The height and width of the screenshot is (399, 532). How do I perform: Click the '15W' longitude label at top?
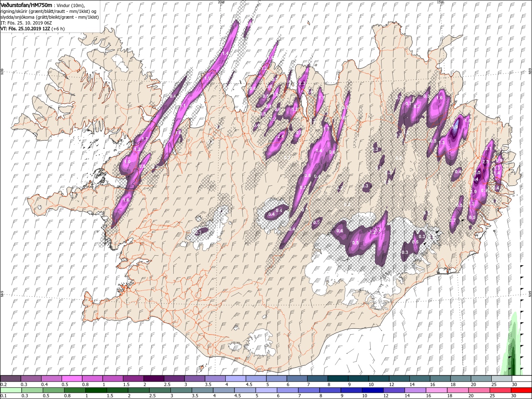tap(440, 2)
